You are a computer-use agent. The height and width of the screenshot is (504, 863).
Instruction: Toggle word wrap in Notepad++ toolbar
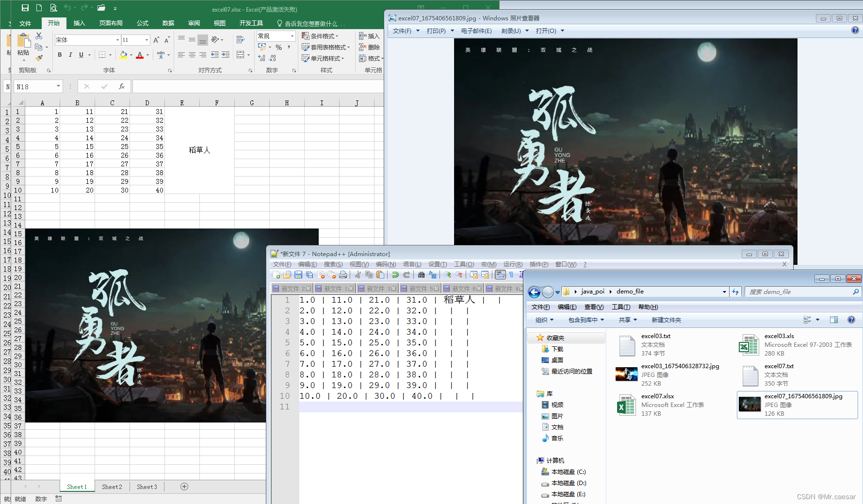pyautogui.click(x=500, y=275)
